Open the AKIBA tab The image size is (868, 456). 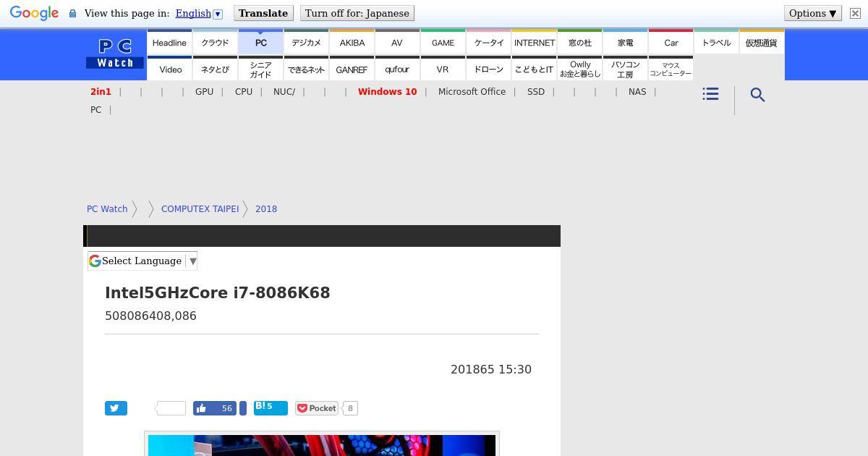click(x=352, y=42)
